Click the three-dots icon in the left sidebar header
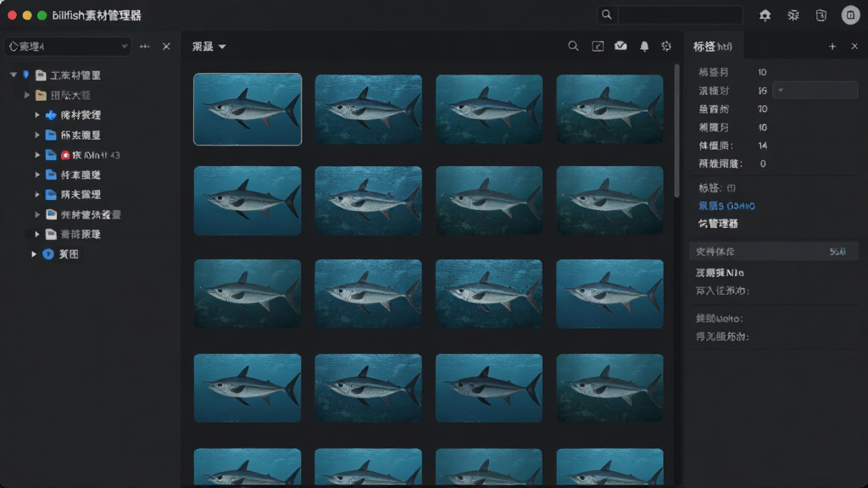 144,47
